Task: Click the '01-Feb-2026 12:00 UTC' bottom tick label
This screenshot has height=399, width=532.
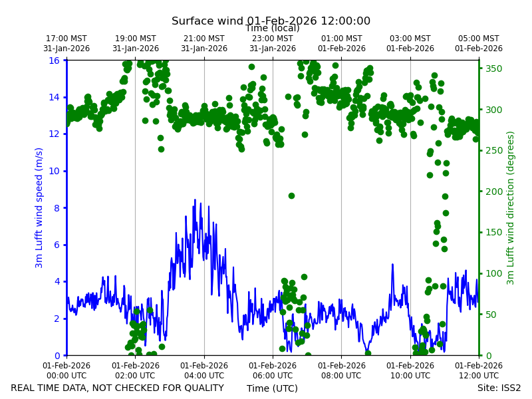Action: click(479, 370)
